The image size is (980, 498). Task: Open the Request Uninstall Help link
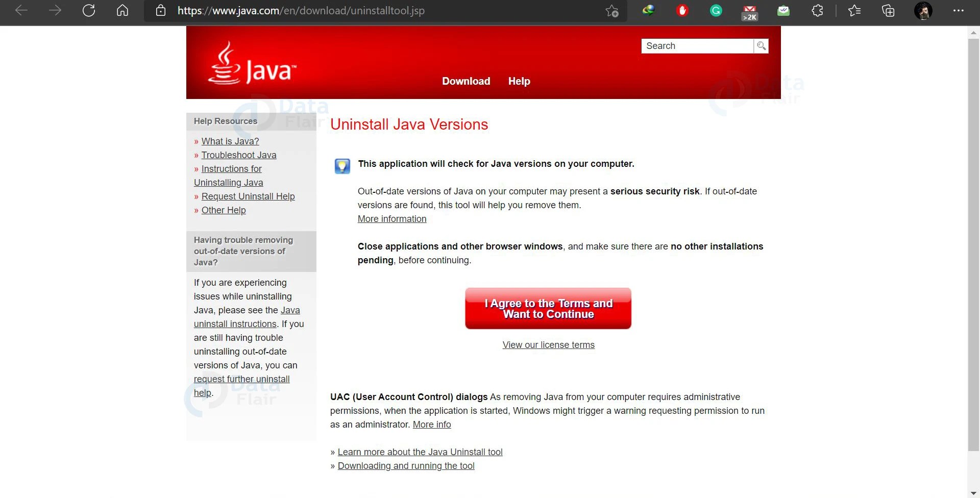click(x=248, y=196)
